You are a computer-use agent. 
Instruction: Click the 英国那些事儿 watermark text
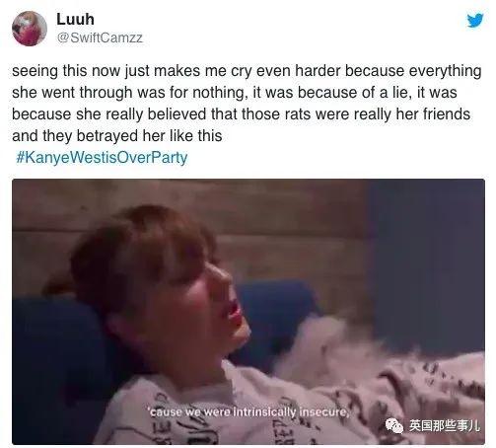[445, 426]
